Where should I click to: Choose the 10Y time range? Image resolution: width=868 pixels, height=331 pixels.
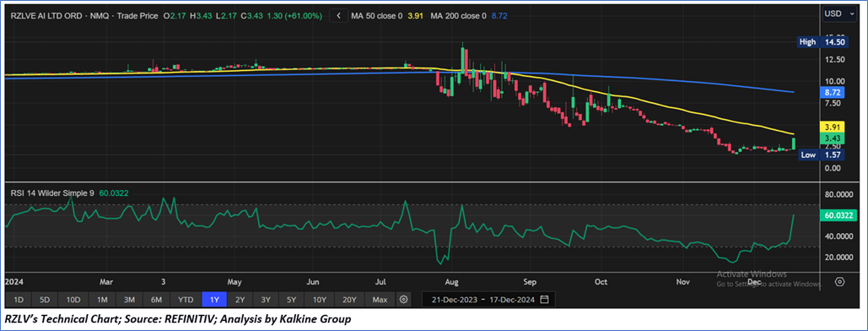(320, 300)
